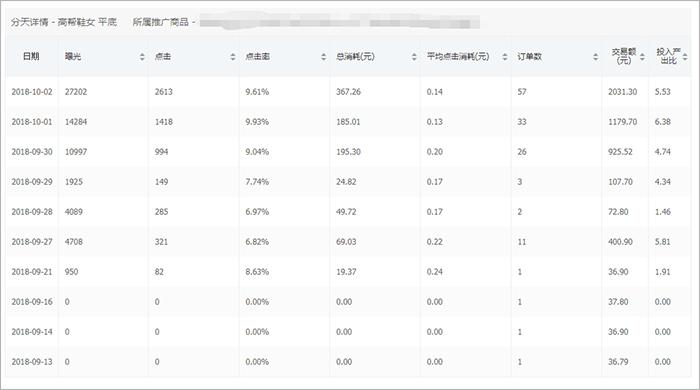
Task: Click exposure value 4708
Action: pyautogui.click(x=74, y=242)
